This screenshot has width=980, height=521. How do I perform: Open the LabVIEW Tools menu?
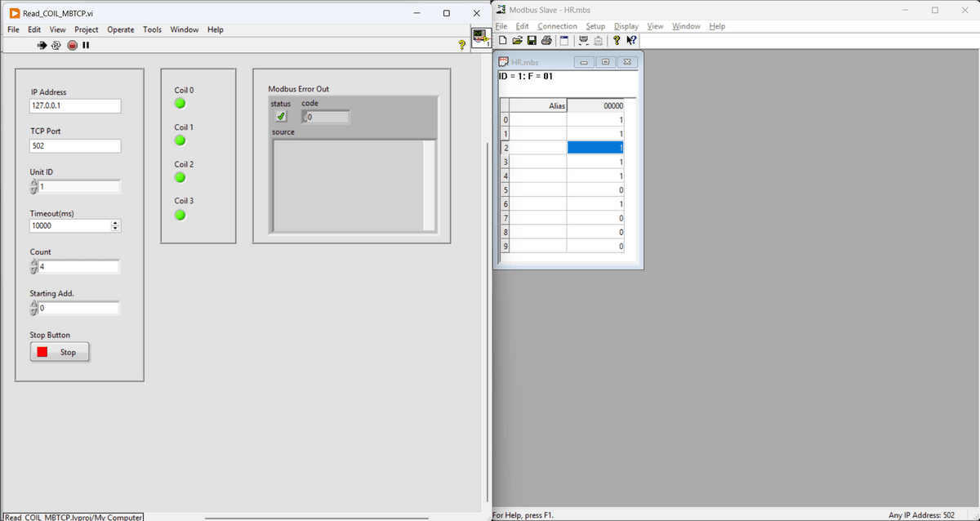152,29
